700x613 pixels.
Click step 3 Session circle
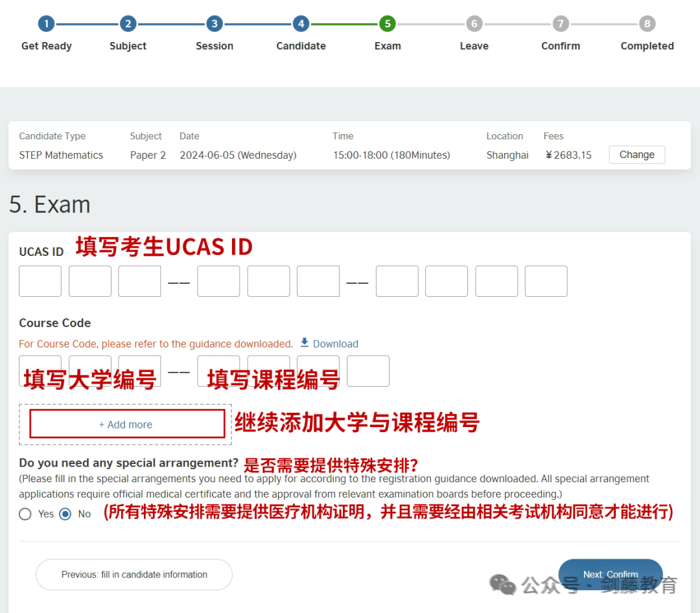(x=215, y=24)
